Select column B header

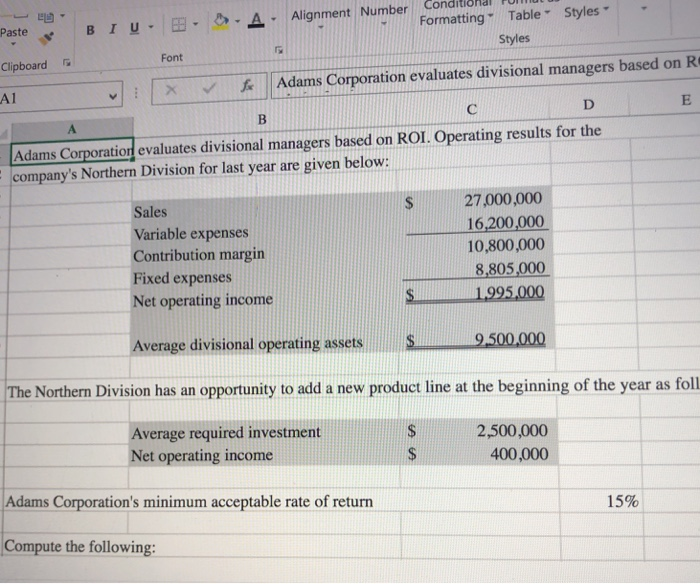click(262, 119)
